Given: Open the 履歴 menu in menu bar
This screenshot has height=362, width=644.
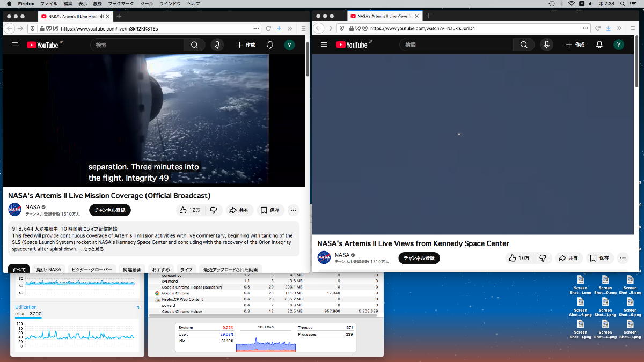Looking at the screenshot, I should tap(97, 4).
